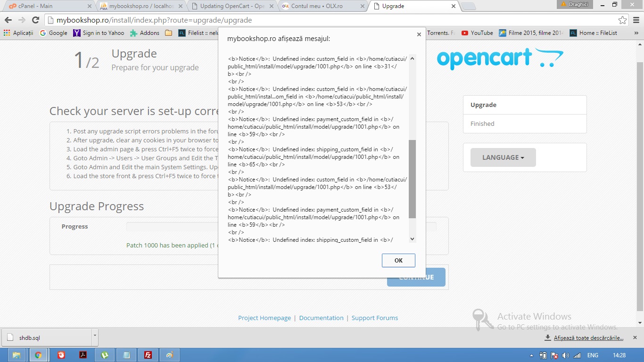Open the Filme 2015 bookmark
The width and height of the screenshot is (644, 362).
tap(531, 33)
